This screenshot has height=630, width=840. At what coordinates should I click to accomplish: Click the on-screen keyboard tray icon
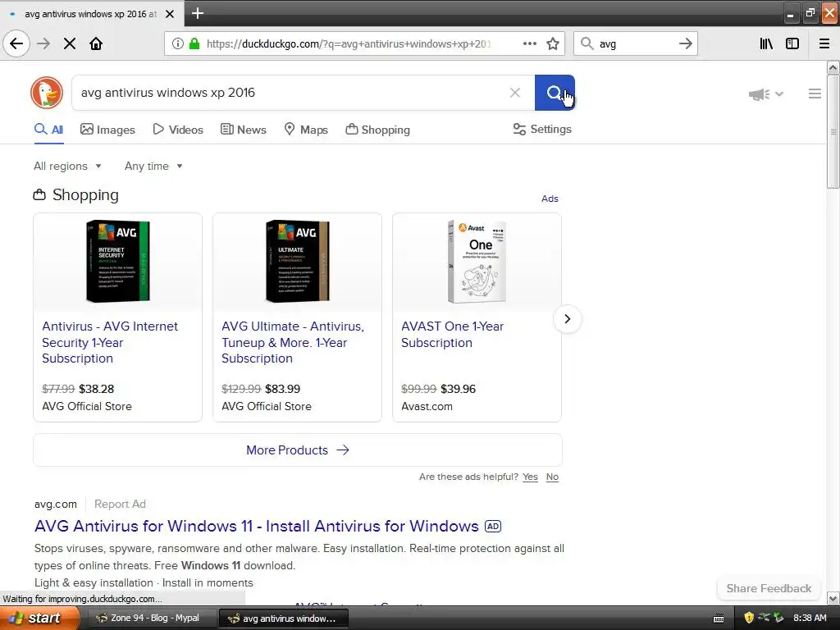pos(719,619)
